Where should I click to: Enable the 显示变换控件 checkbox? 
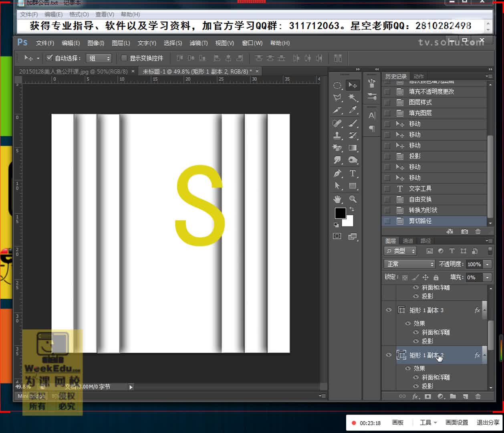click(124, 58)
